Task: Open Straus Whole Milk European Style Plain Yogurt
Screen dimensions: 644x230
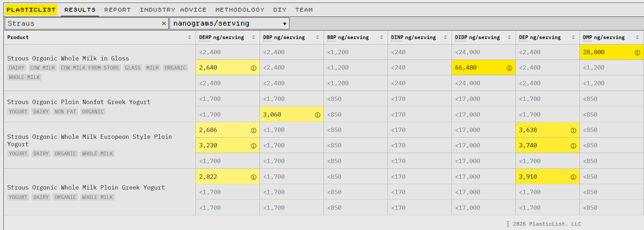Action: pyautogui.click(x=90, y=140)
